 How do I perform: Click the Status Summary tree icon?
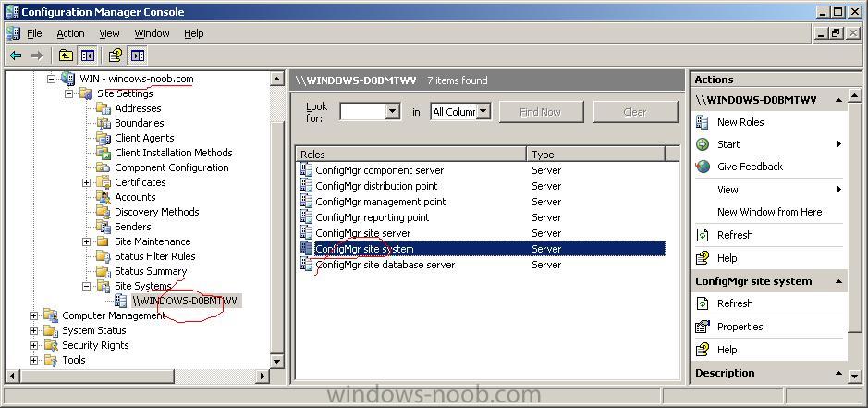click(x=104, y=271)
